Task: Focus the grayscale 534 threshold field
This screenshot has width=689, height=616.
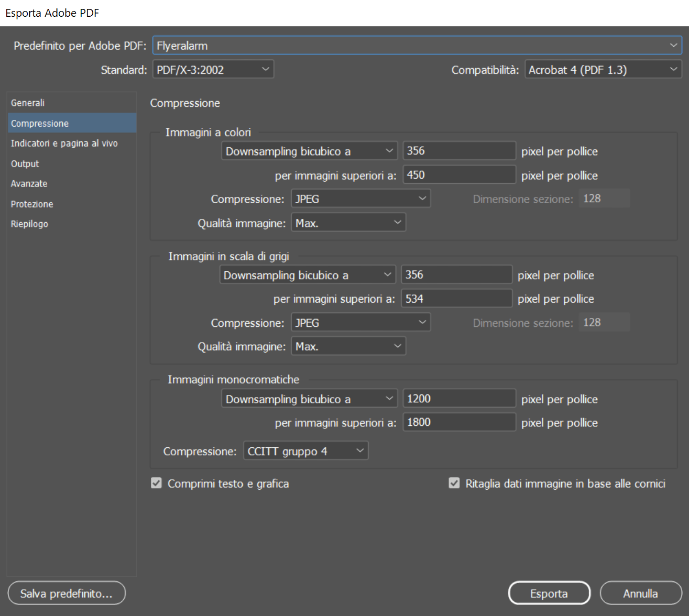Action: [x=456, y=299]
